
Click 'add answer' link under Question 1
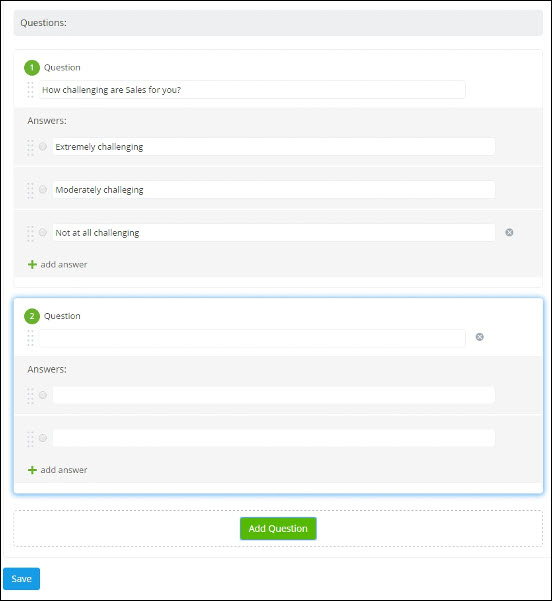click(64, 264)
